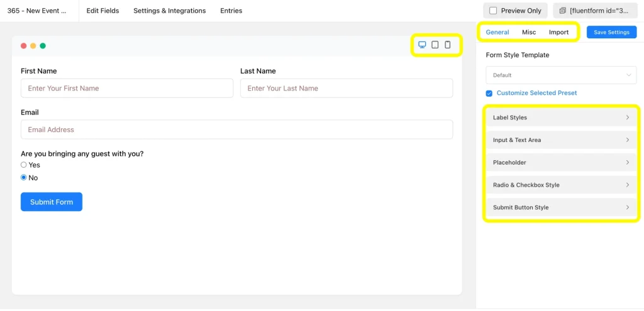Open the Entries tab

point(231,11)
